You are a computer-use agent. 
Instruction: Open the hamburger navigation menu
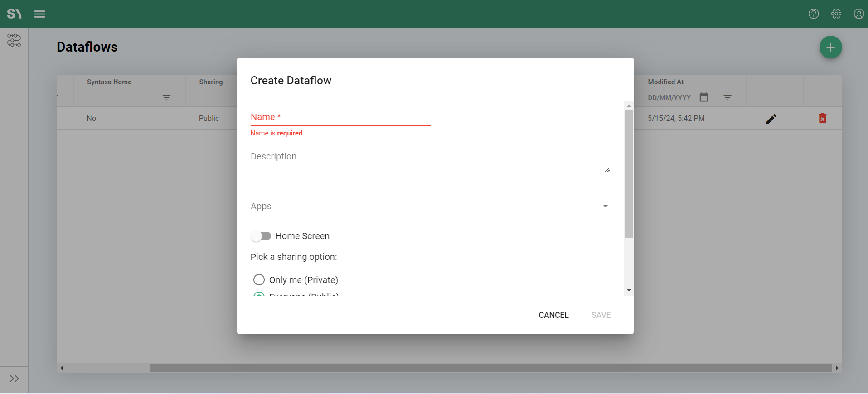point(40,14)
